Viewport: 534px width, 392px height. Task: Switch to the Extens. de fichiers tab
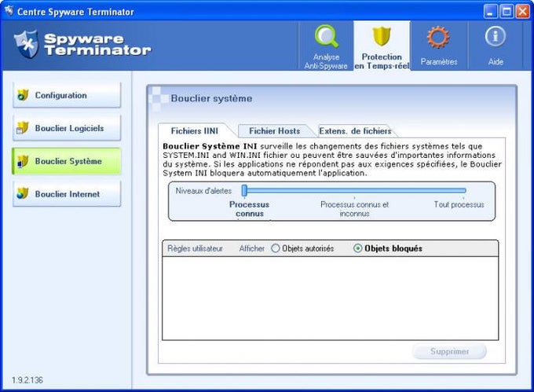click(x=355, y=130)
